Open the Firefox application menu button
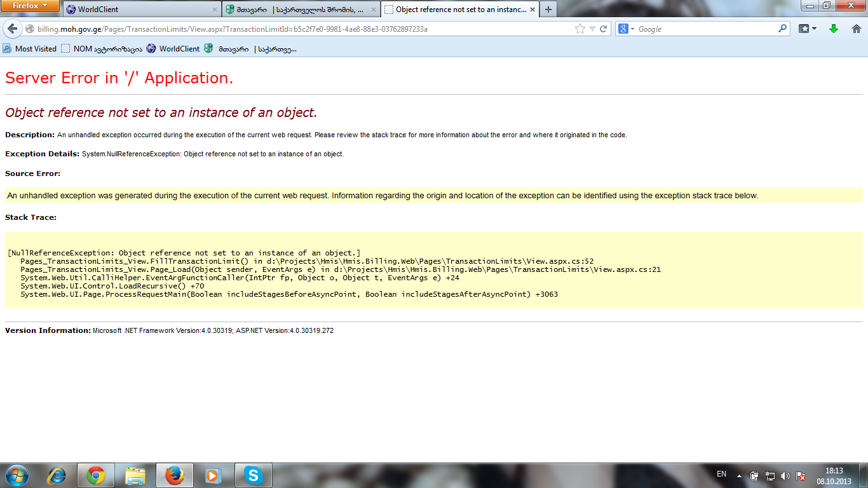Screen dimensions: 868x488 click(31, 6)
